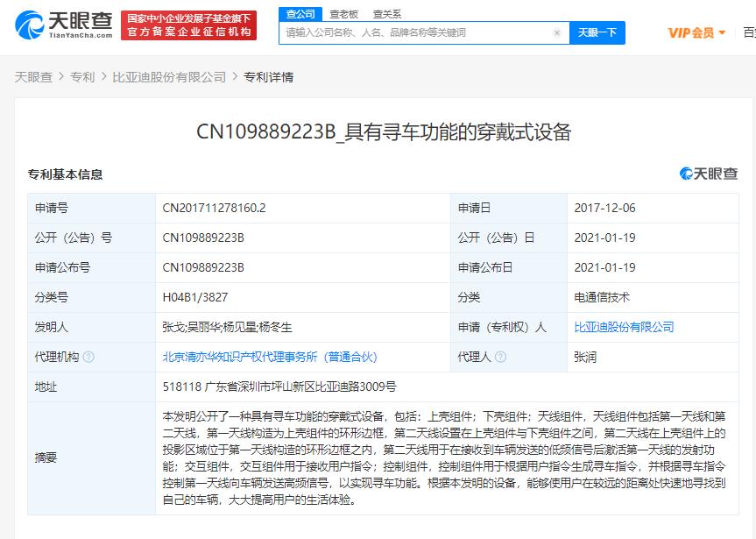Open the help icon next to 代理机构
The height and width of the screenshot is (539, 756).
(88, 357)
